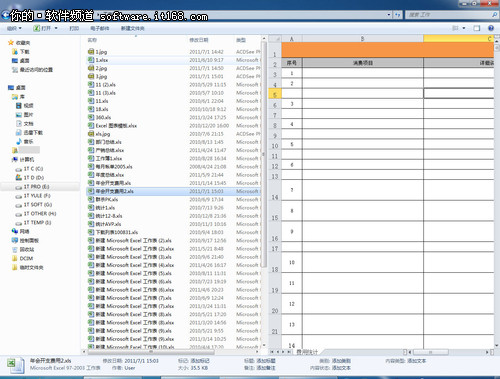The image size is (500, 379).
Task: Expand the arrow next to 打开
Action: pos(56,28)
